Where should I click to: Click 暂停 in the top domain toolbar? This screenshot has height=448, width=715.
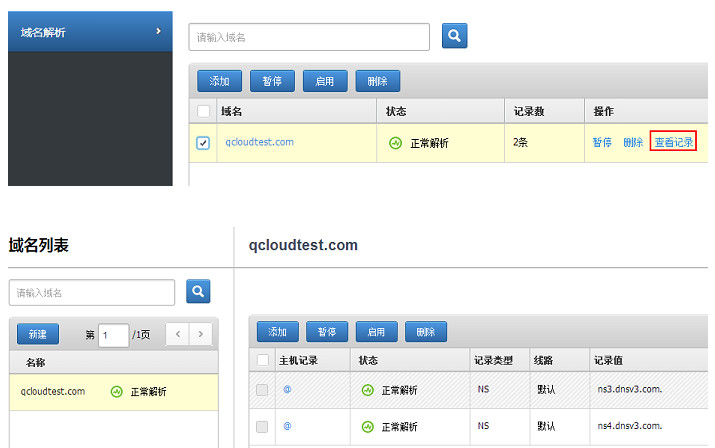272,81
